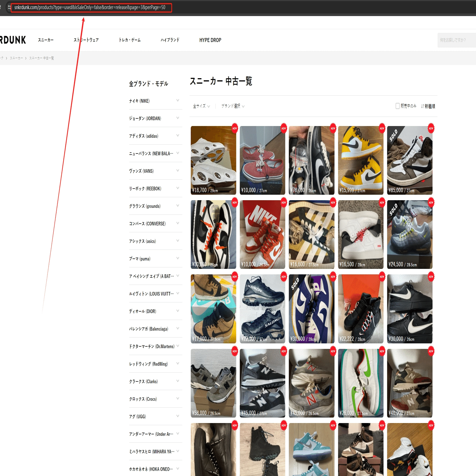
Task: Open the sold ¥24,500 / 28.5cm listing
Action: point(410,235)
